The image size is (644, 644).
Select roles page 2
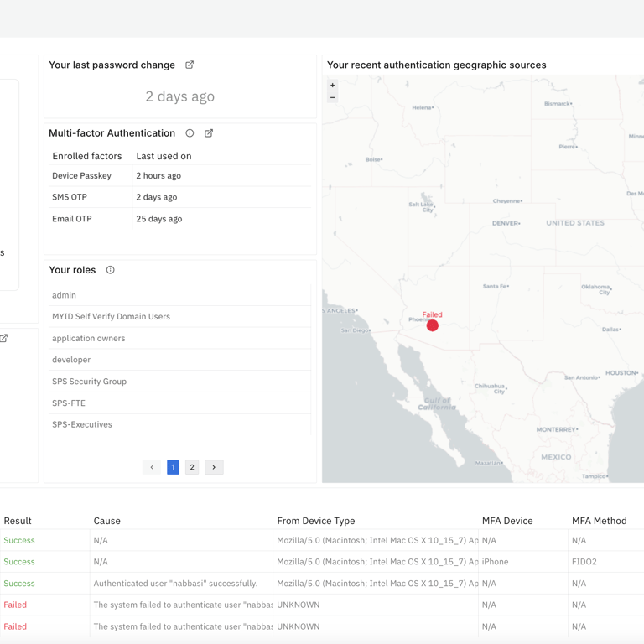[x=192, y=467]
